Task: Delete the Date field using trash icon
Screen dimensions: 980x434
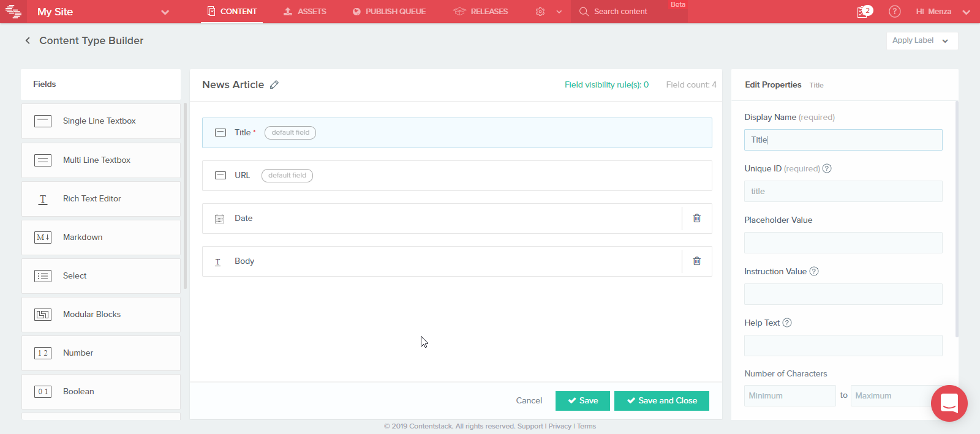Action: [x=696, y=219]
